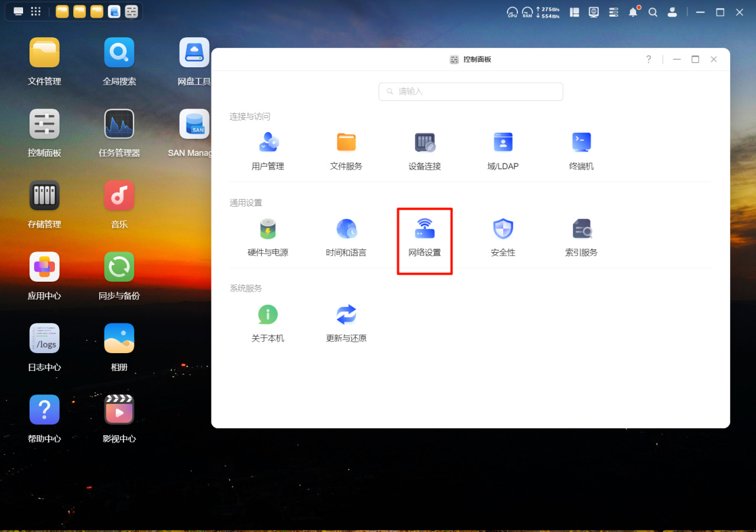
Task: Launch 任务管理器 from the desktop
Action: click(x=119, y=133)
